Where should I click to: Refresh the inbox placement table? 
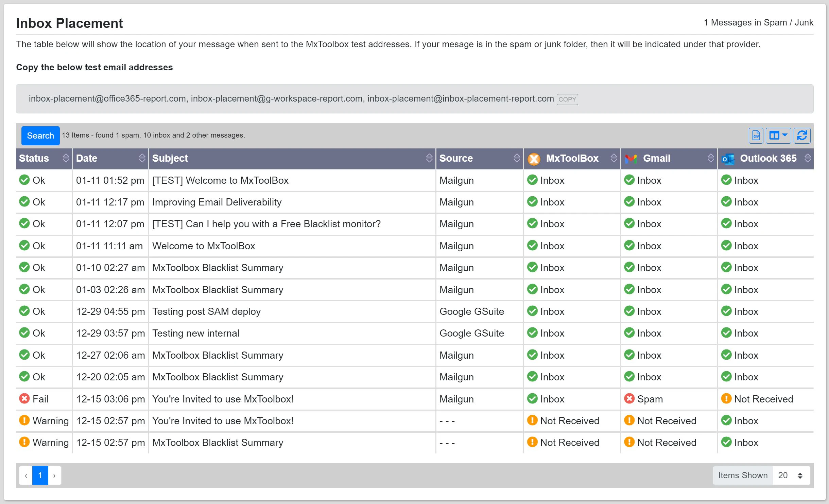(x=801, y=136)
